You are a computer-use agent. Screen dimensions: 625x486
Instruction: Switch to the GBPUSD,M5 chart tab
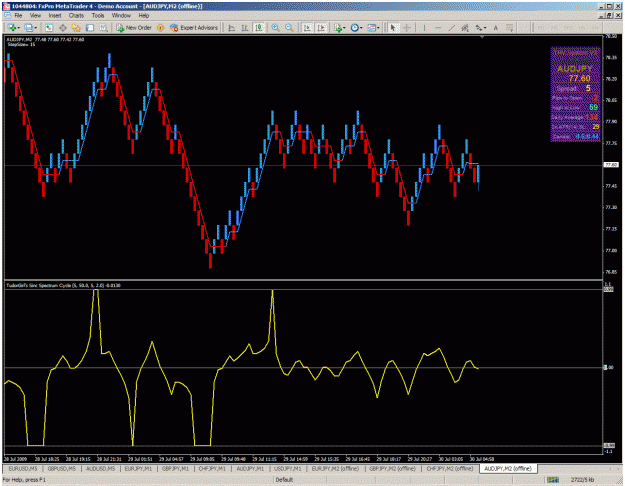[x=61, y=468]
